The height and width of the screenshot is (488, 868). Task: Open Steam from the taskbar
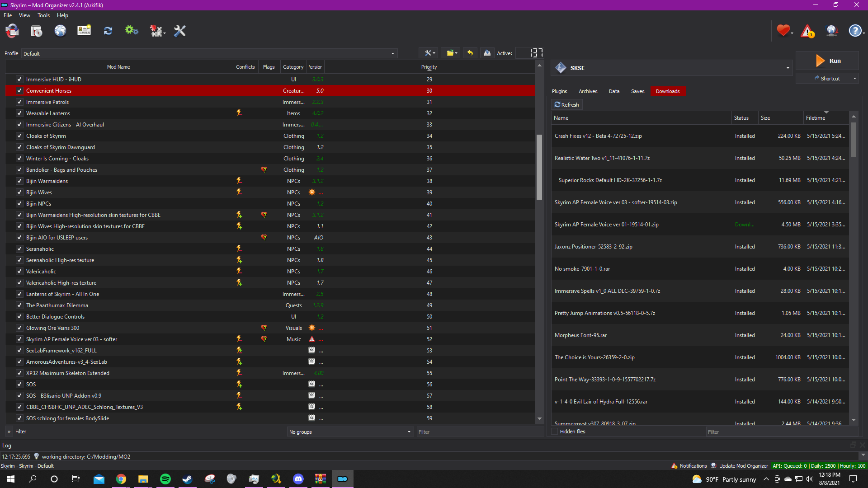point(188,479)
